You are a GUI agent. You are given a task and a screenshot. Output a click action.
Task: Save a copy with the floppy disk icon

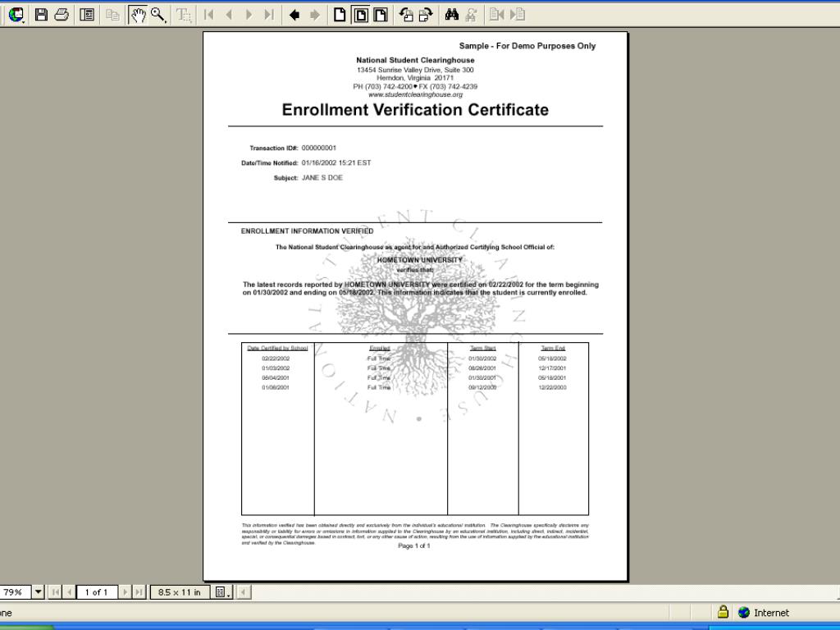click(41, 15)
